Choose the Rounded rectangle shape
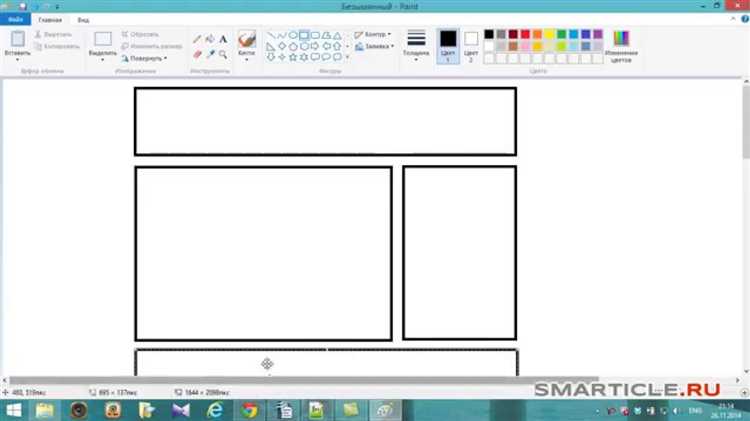Viewport: 750px width, 421px height. tap(315, 35)
